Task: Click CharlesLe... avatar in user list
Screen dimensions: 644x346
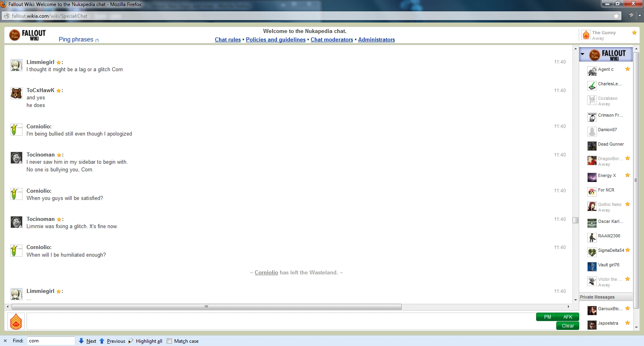Action: (x=592, y=86)
